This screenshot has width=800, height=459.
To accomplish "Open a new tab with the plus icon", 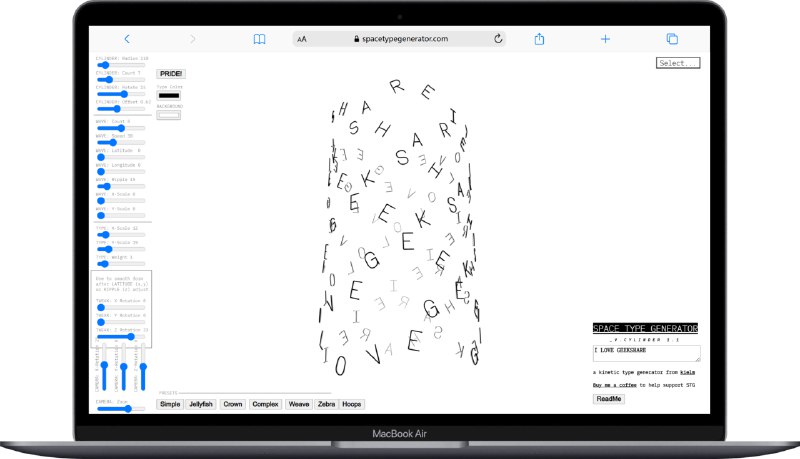I will click(605, 39).
